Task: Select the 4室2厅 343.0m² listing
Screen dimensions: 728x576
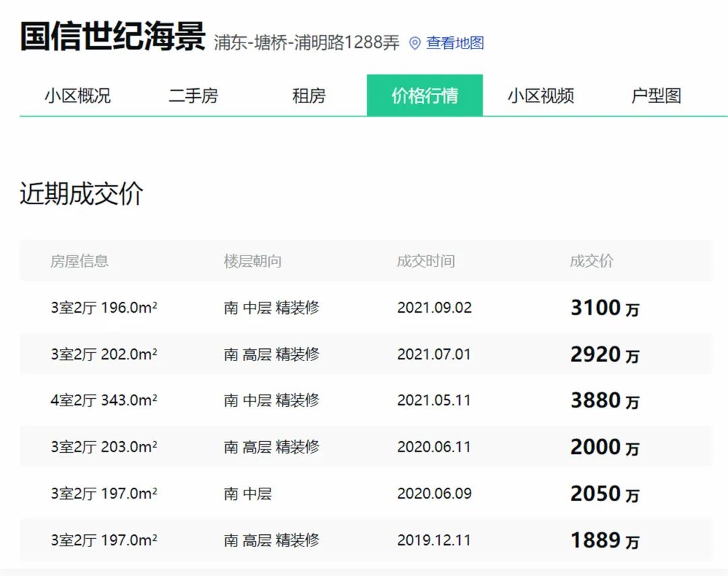Action: pyautogui.click(x=104, y=400)
